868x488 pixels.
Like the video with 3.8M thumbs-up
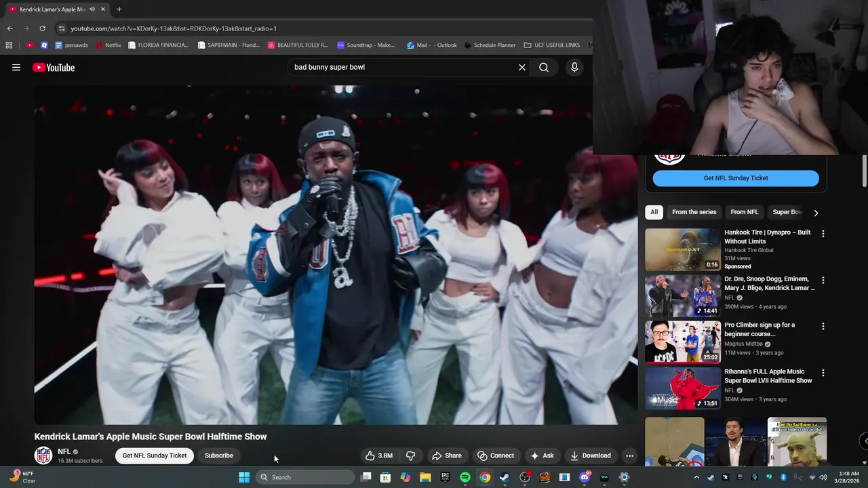379,455
